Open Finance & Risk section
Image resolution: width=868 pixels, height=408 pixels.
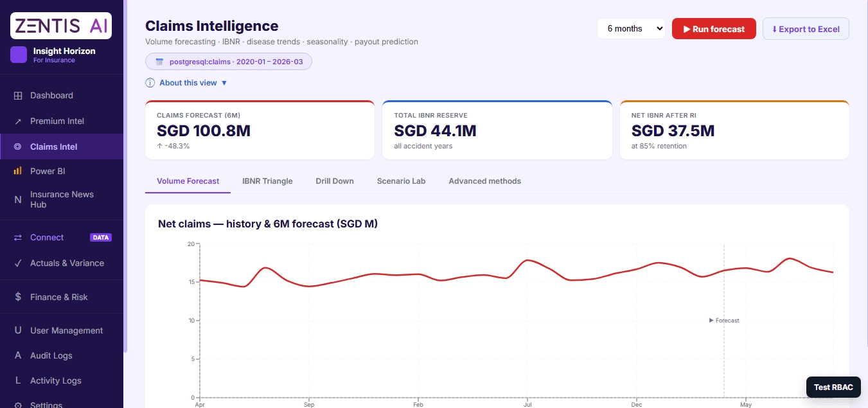point(62,297)
